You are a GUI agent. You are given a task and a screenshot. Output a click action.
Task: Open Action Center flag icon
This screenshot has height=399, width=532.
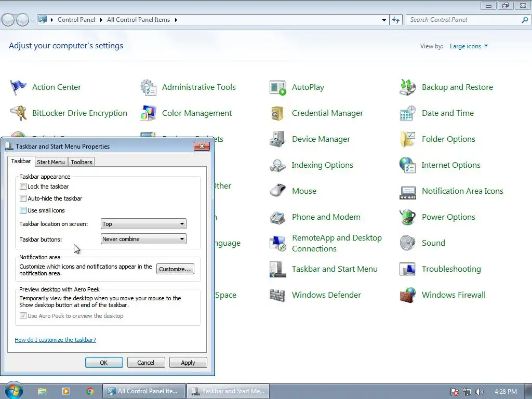point(18,87)
